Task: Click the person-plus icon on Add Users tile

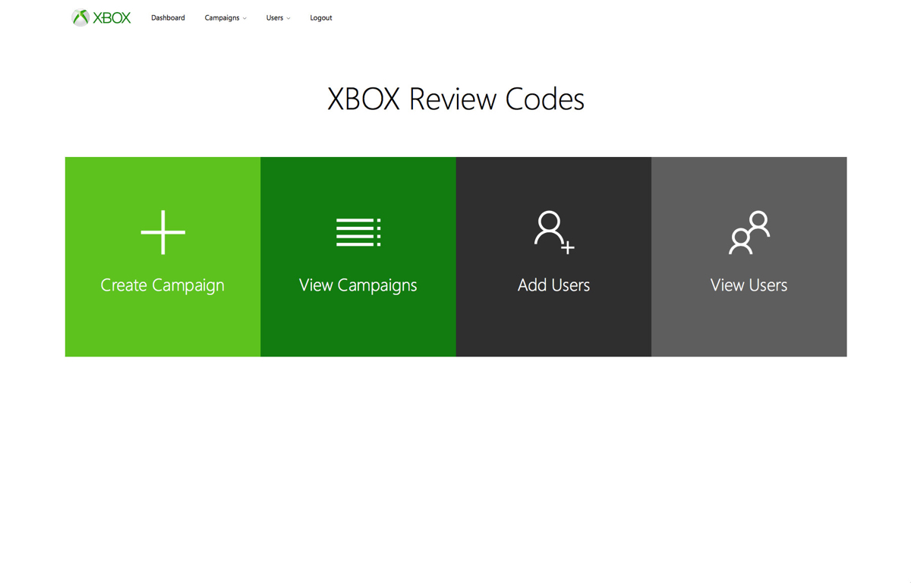Action: click(x=553, y=233)
